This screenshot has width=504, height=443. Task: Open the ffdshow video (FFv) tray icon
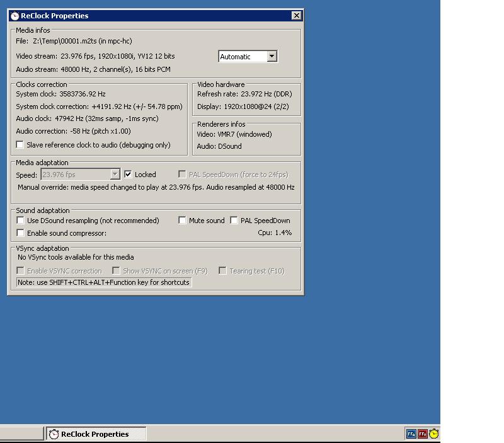422,434
